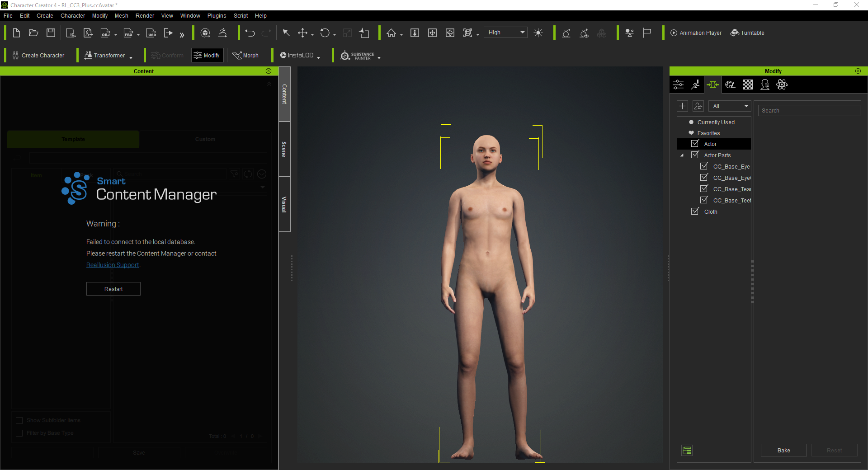
Task: Open the Substance Painter dropdown arrow
Action: [x=379, y=57]
